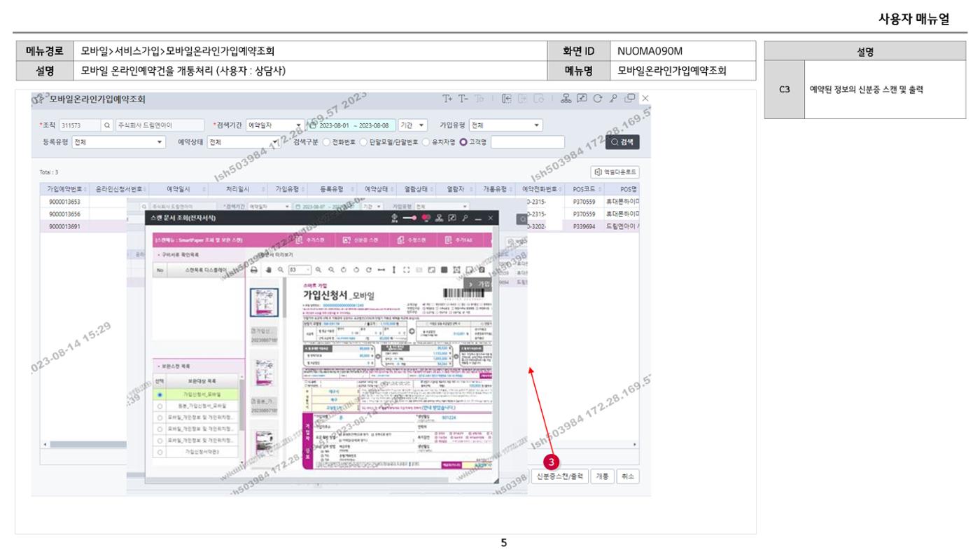The height and width of the screenshot is (552, 980).
Task: Click the 개통 button
Action: tap(602, 476)
